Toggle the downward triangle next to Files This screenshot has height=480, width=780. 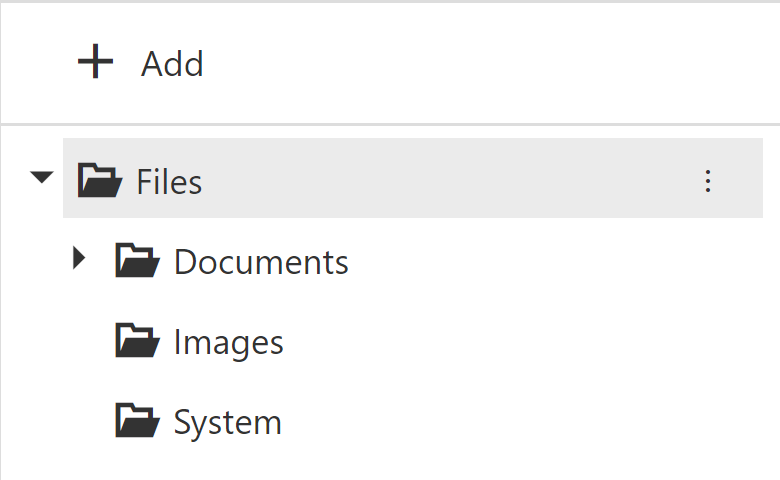(x=42, y=177)
